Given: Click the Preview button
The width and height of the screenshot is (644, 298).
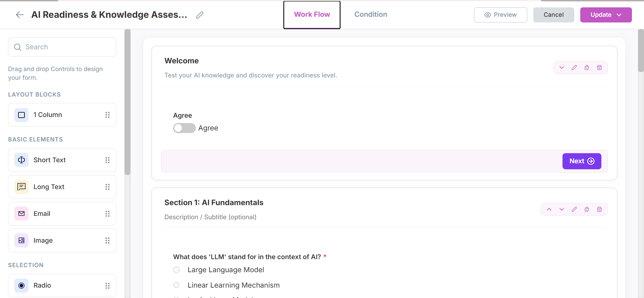Looking at the screenshot, I should pyautogui.click(x=500, y=15).
